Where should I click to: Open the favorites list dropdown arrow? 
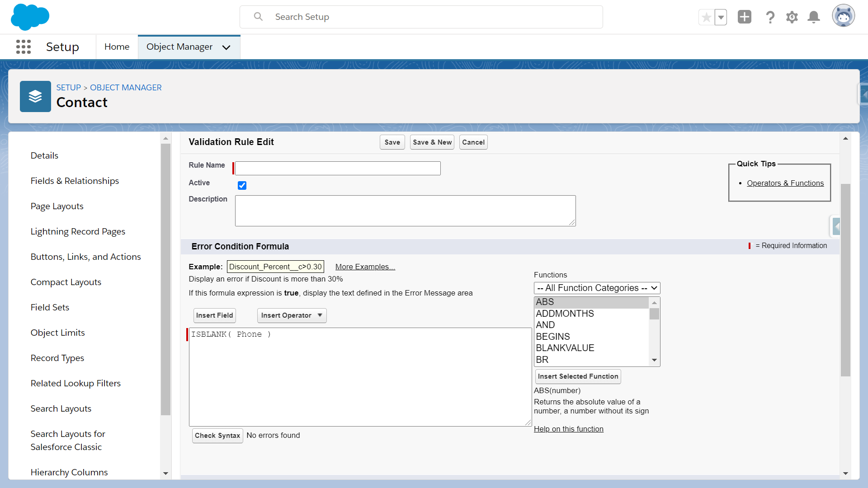(721, 18)
